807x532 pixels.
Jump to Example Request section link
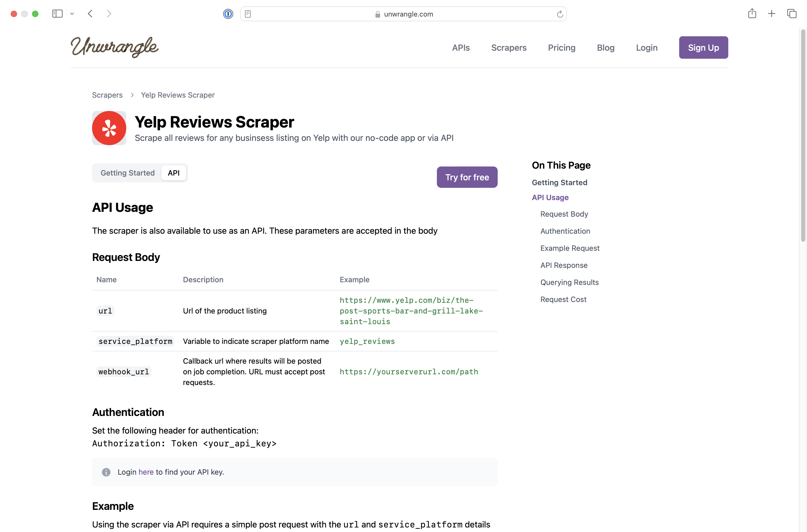click(570, 248)
